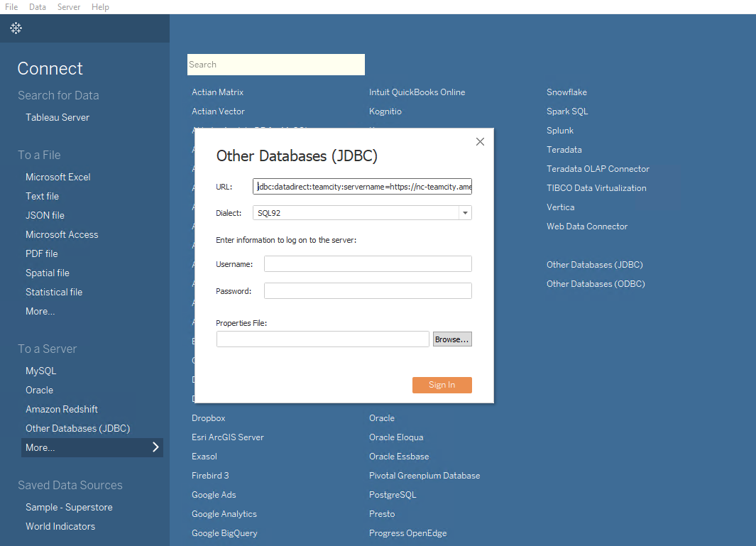Open the Help menu
Viewport: 756px width, 546px height.
point(100,7)
